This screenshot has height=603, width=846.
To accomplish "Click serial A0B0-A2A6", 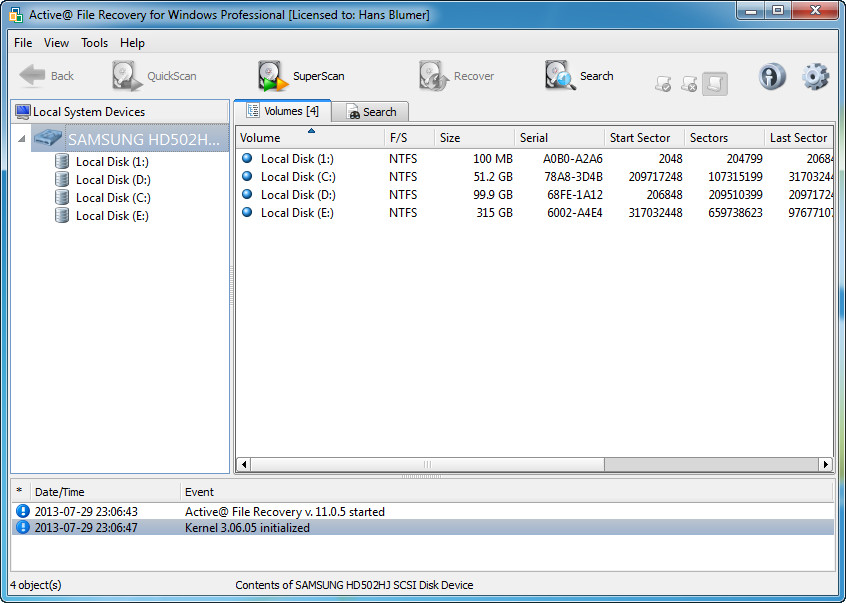I will [572, 159].
